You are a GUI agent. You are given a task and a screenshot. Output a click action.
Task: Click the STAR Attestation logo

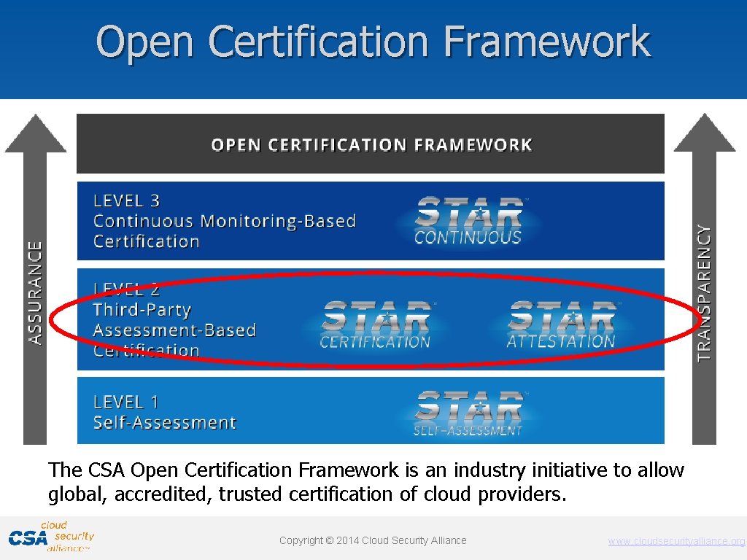(562, 321)
